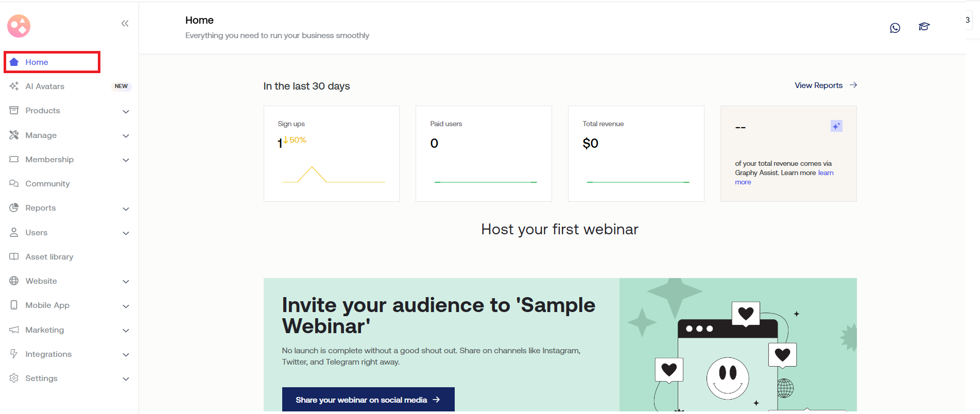This screenshot has height=414, width=980.
Task: Open the Sign ups stats card
Action: pyautogui.click(x=331, y=153)
